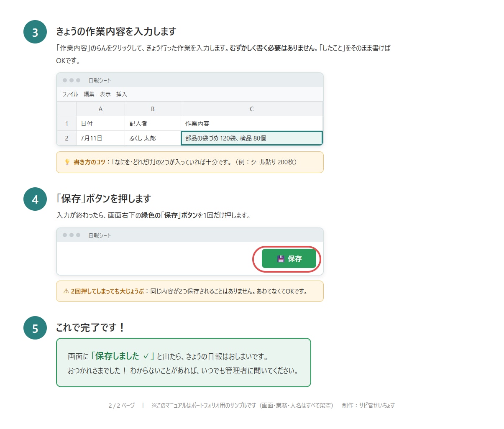Select column C header
The width and height of the screenshot is (504, 429).
(x=252, y=109)
